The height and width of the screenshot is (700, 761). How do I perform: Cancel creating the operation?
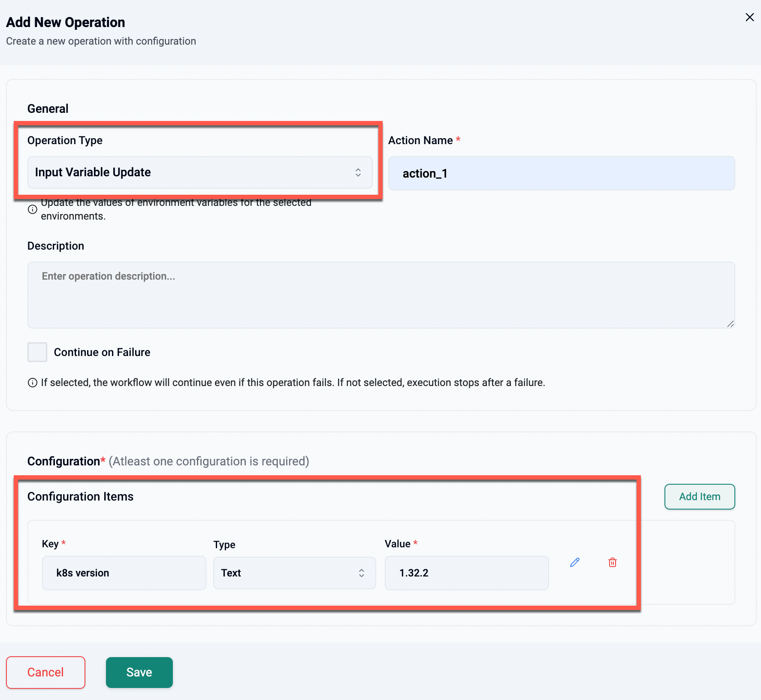45,672
